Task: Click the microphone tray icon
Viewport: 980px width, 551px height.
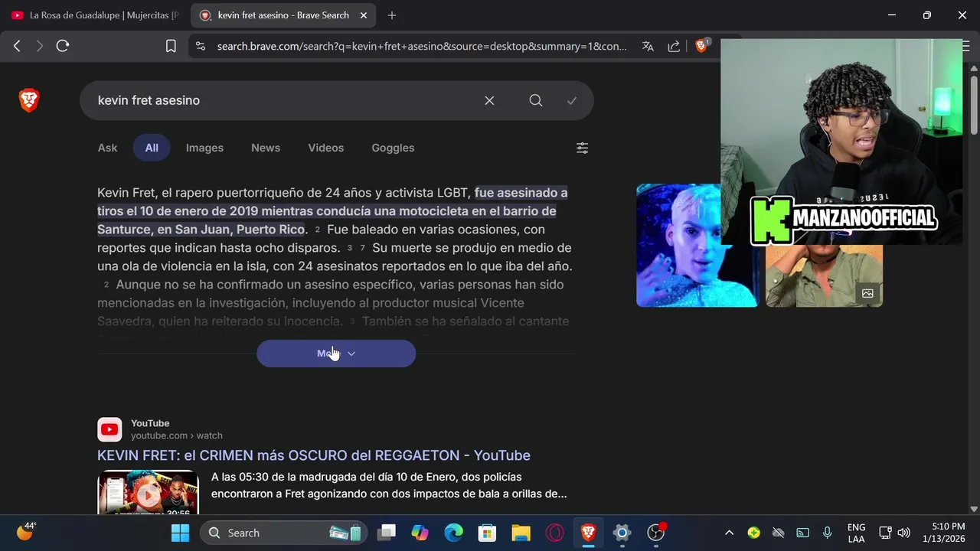Action: point(827,533)
